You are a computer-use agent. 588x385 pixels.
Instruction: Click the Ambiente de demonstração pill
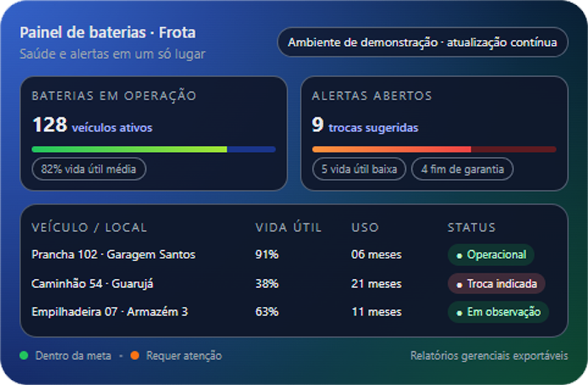pyautogui.click(x=422, y=42)
